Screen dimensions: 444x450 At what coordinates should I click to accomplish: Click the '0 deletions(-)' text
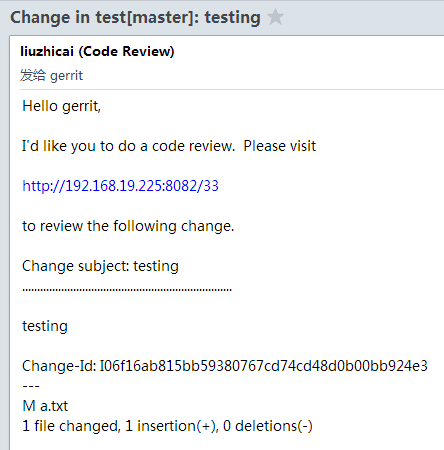click(268, 426)
